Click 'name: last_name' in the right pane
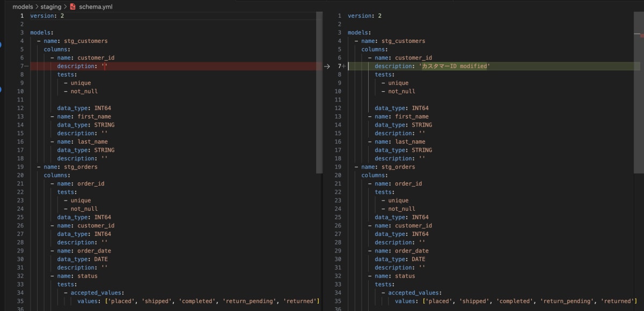Viewport: 644px width, 311px height. point(400,142)
